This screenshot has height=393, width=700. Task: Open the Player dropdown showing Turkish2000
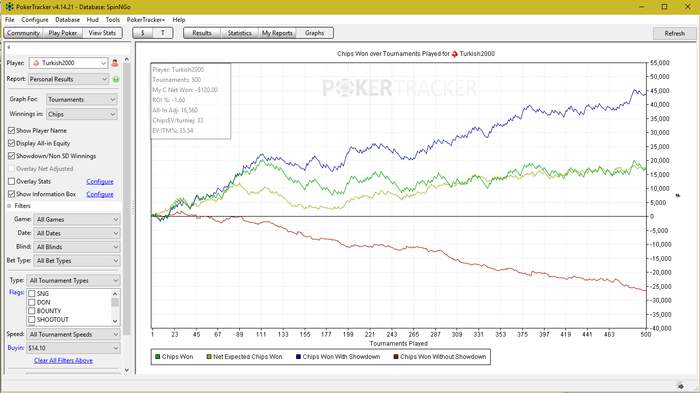coord(68,63)
